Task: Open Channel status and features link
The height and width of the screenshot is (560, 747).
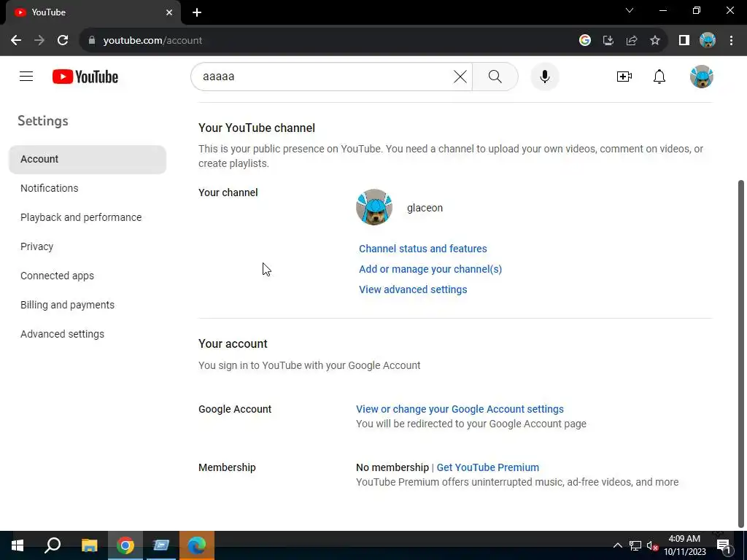Action: tap(422, 249)
